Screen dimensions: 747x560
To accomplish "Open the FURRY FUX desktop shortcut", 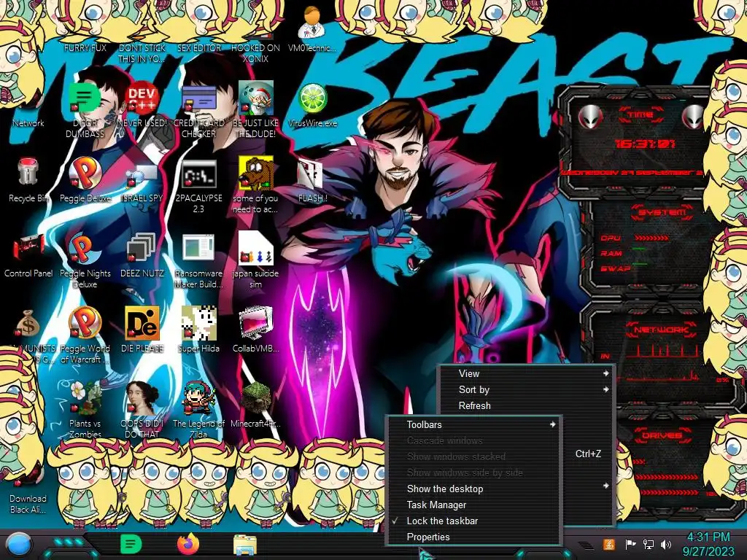I will click(x=85, y=47).
